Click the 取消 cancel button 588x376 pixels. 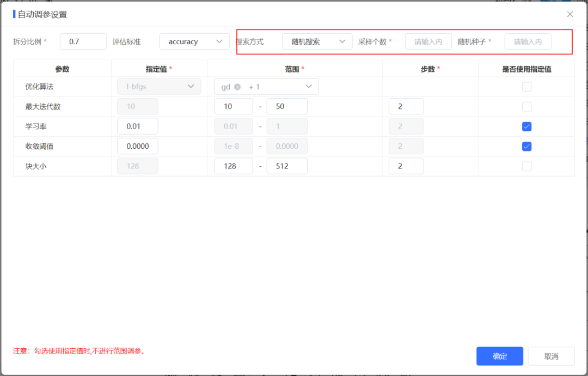(x=551, y=356)
